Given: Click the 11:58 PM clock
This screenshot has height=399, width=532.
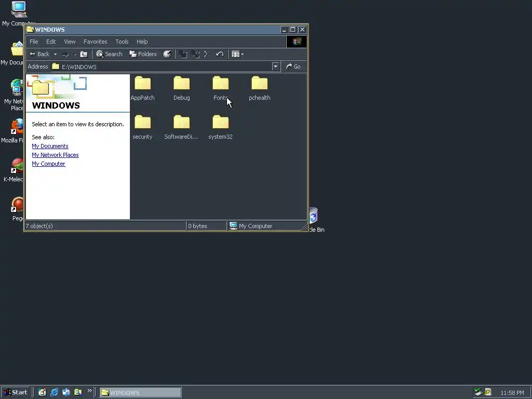Looking at the screenshot, I should coord(512,393).
